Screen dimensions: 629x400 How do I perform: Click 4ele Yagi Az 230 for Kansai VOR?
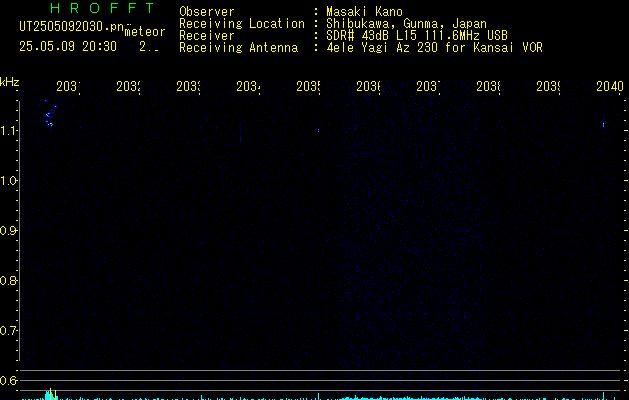click(x=434, y=47)
